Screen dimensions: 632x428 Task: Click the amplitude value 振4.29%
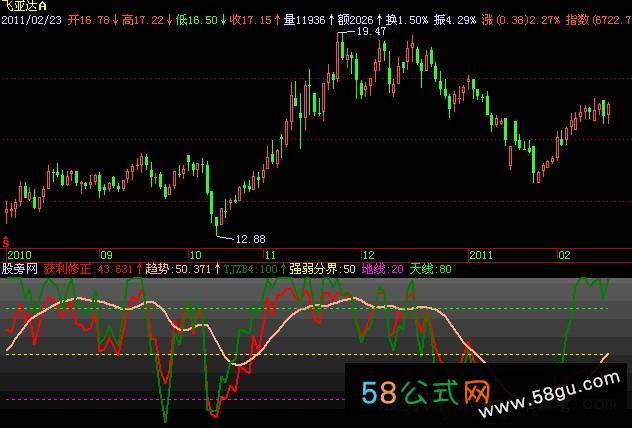455,20
